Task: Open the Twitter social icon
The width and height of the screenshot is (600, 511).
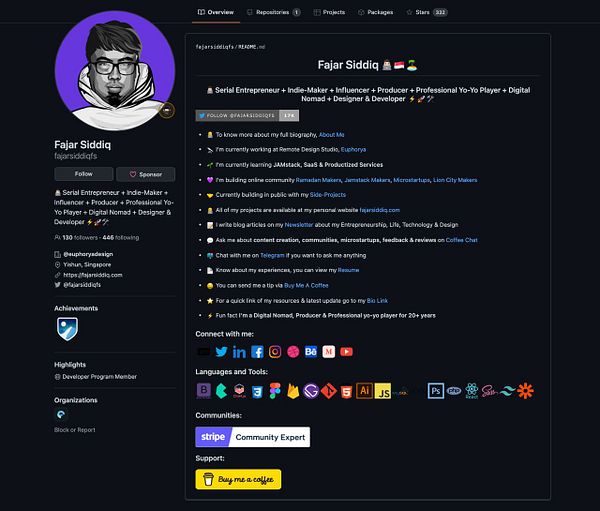Action: pos(221,351)
